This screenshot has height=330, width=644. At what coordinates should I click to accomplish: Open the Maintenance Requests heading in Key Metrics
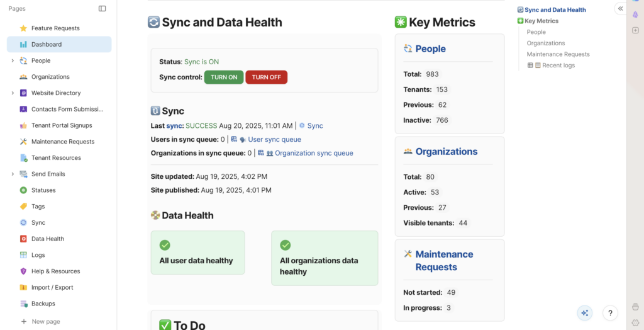click(x=445, y=261)
